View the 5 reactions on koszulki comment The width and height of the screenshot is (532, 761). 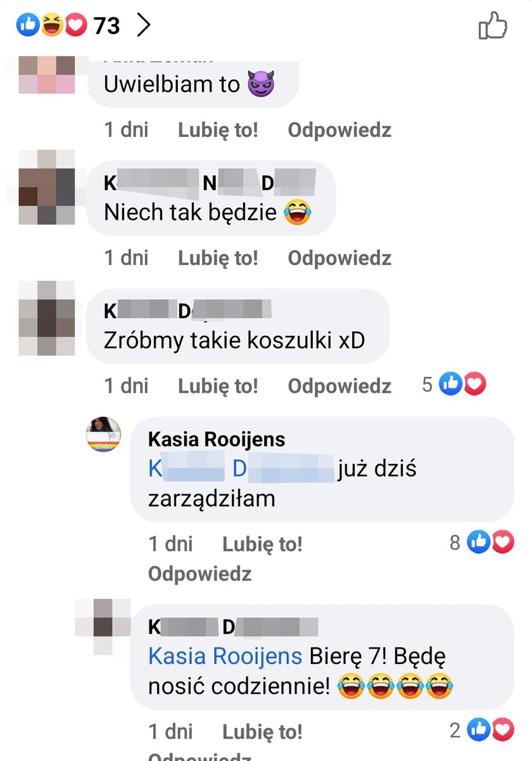(x=454, y=384)
